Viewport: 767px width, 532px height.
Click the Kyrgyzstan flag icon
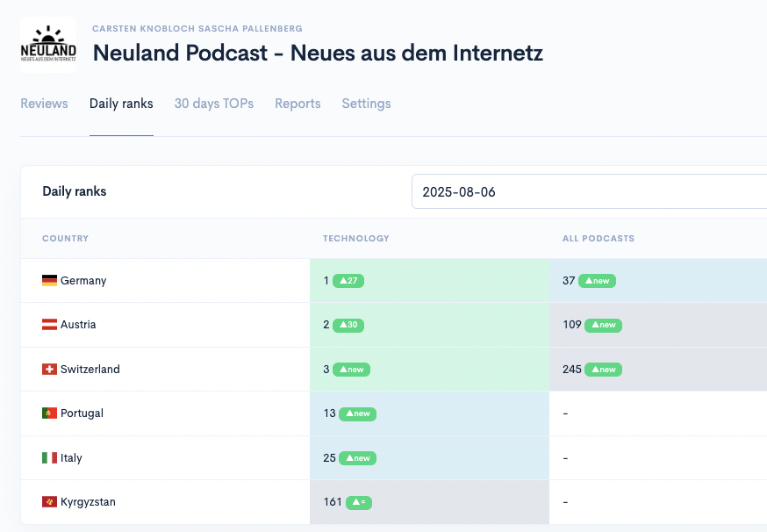(49, 501)
